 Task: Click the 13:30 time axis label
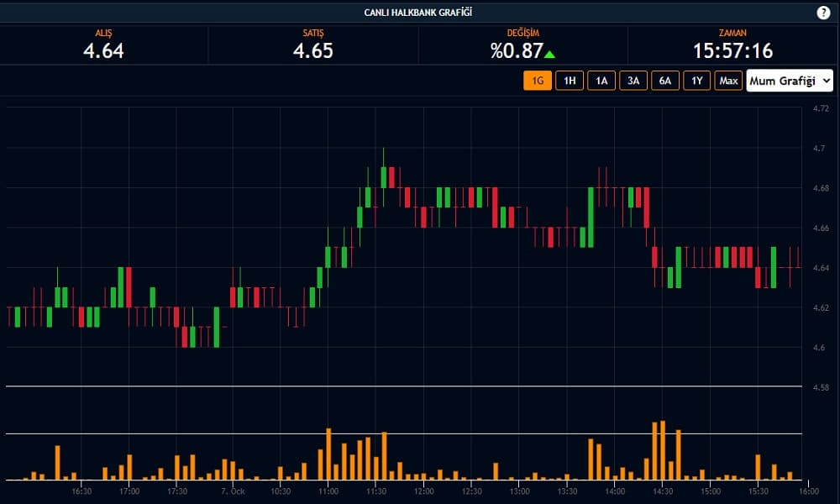(x=567, y=491)
